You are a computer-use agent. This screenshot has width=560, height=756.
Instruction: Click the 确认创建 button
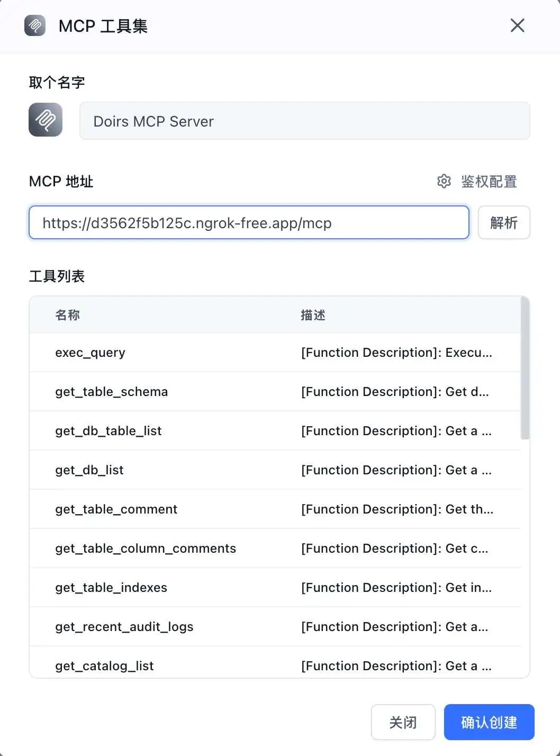(x=489, y=722)
